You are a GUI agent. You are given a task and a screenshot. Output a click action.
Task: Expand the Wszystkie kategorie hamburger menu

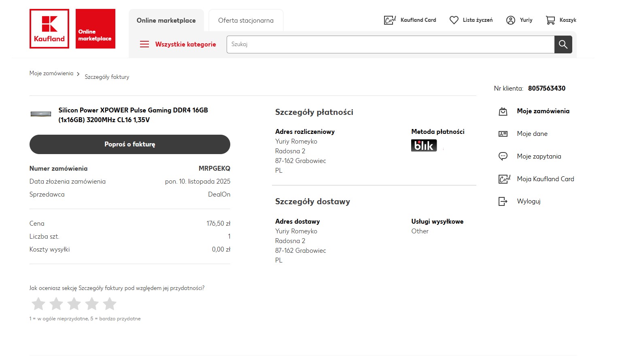click(144, 44)
